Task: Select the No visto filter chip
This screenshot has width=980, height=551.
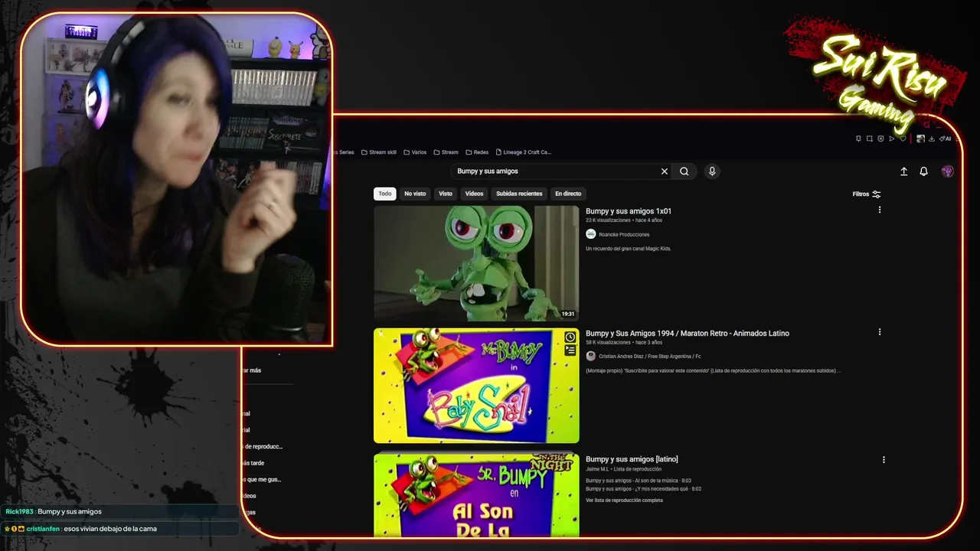Action: coord(415,194)
